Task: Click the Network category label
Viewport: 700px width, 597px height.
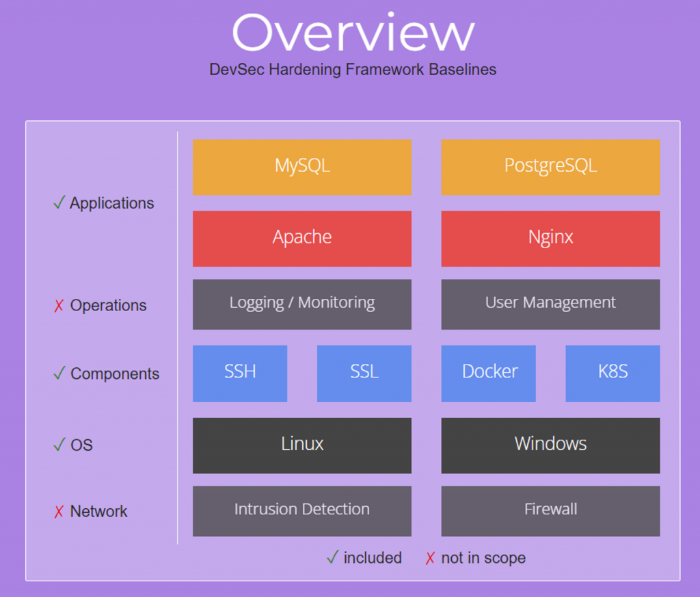Action: pos(98,512)
